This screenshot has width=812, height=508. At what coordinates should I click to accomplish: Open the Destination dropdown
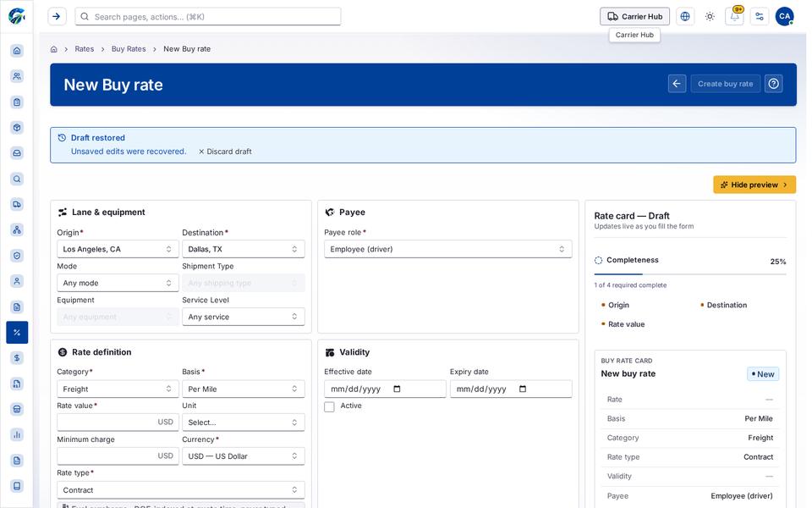[x=244, y=249]
